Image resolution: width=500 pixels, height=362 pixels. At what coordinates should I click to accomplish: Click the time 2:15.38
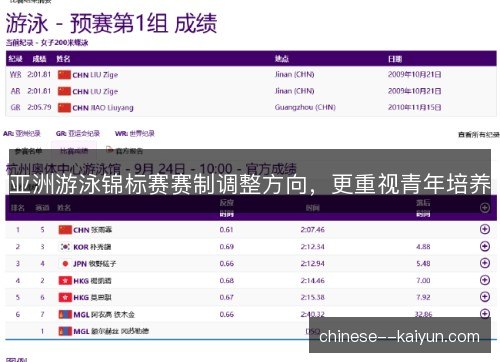point(312,297)
